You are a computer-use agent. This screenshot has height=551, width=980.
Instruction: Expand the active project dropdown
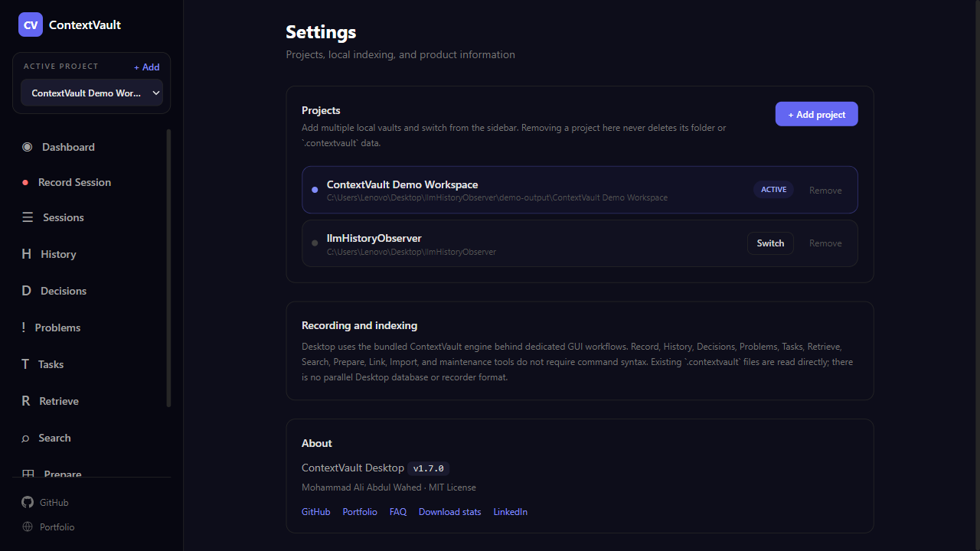[x=92, y=93]
